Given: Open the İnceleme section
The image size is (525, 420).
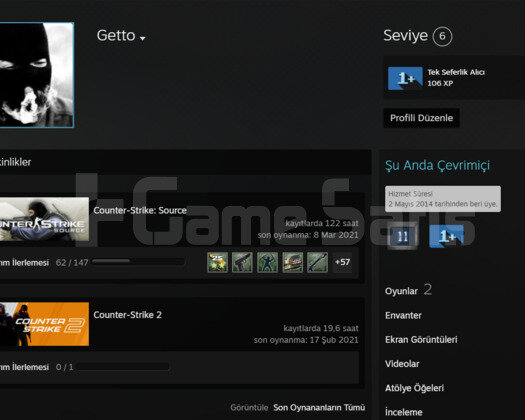Looking at the screenshot, I should [x=403, y=412].
